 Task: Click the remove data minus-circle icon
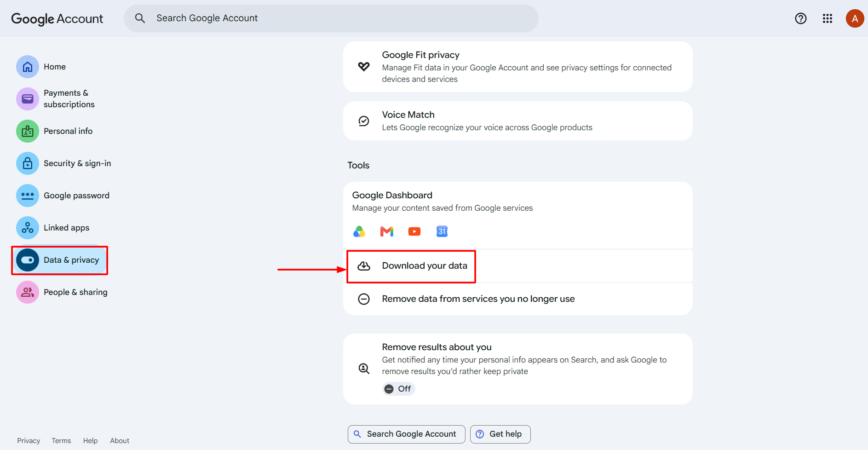click(x=364, y=299)
